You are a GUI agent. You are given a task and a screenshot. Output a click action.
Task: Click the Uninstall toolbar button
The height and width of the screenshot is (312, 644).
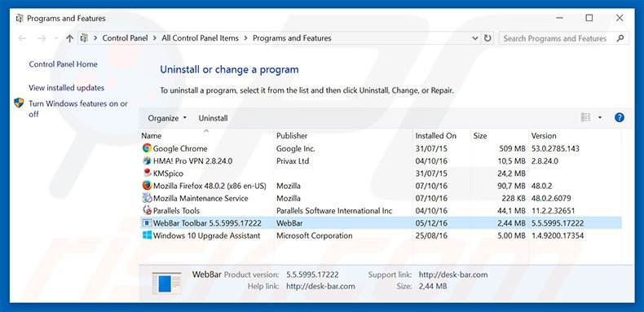[x=213, y=118]
